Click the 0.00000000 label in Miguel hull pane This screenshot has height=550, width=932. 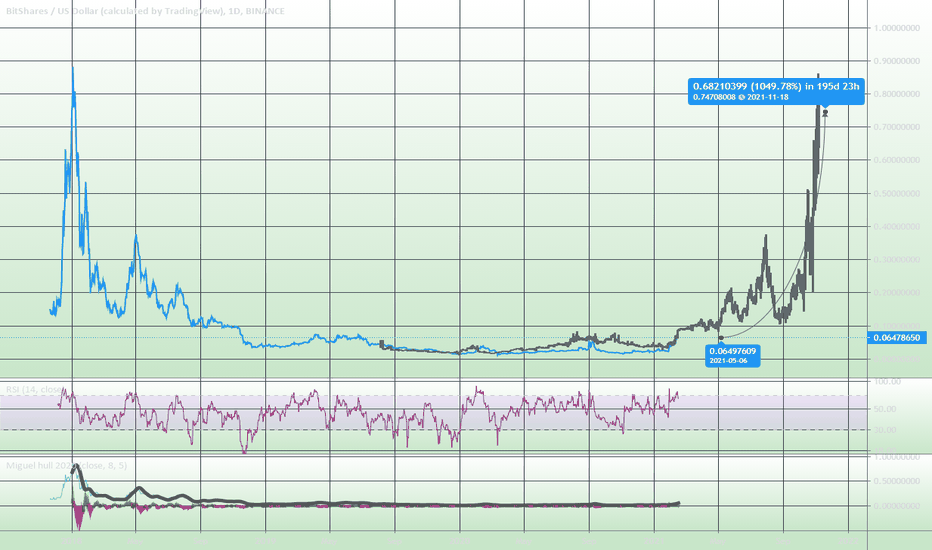tap(897, 506)
